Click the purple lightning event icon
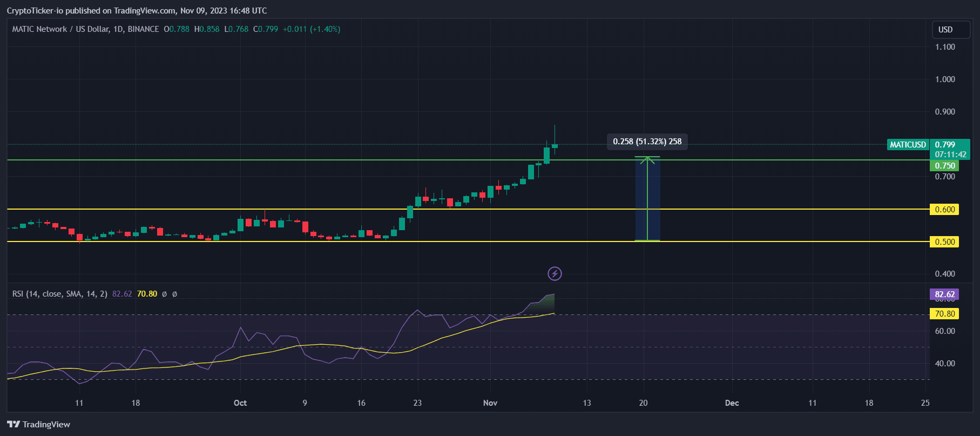This screenshot has width=980, height=436. coord(555,273)
